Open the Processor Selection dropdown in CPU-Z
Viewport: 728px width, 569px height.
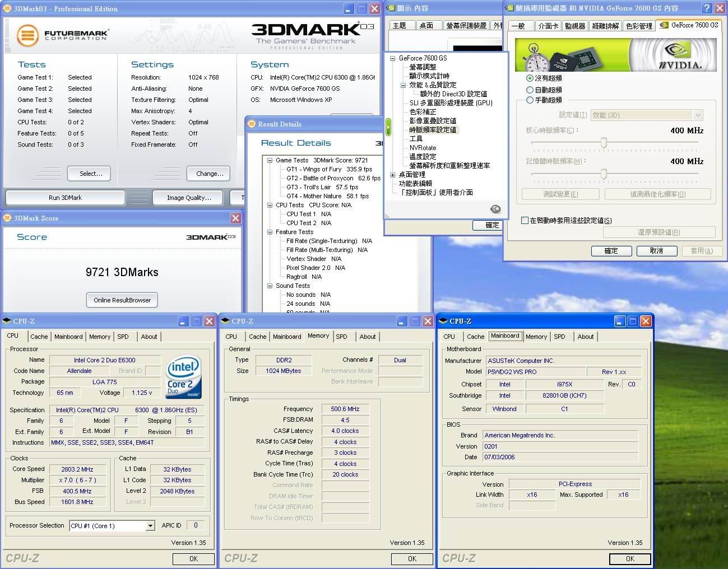tap(150, 526)
